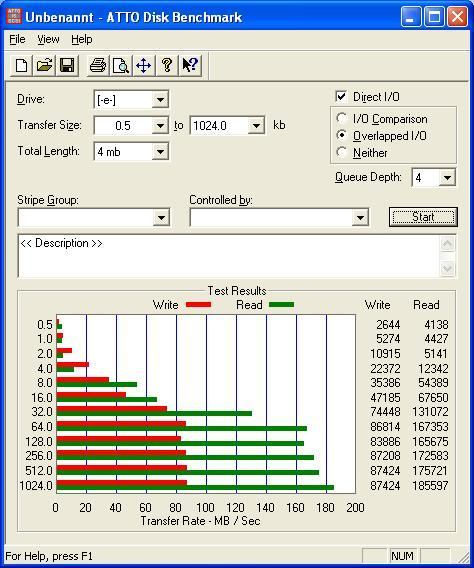Click the New file toolbar icon
Image resolution: width=474 pixels, height=568 pixels.
click(21, 66)
